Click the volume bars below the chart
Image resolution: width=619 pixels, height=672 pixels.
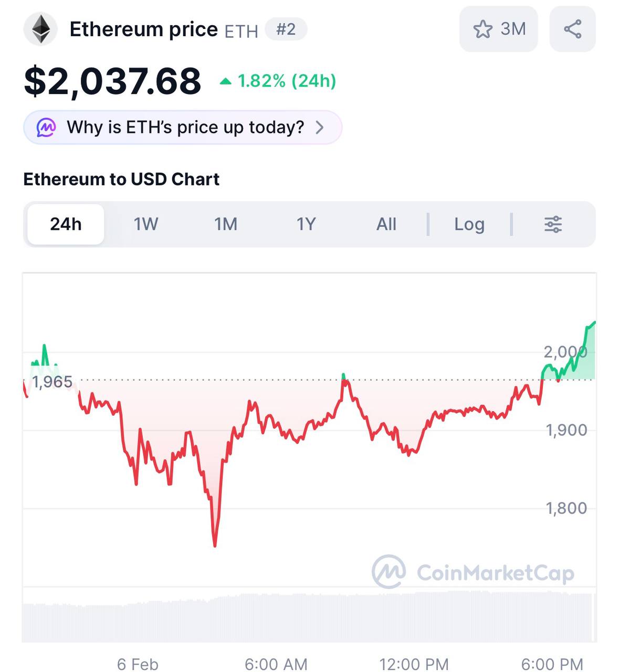[310, 617]
